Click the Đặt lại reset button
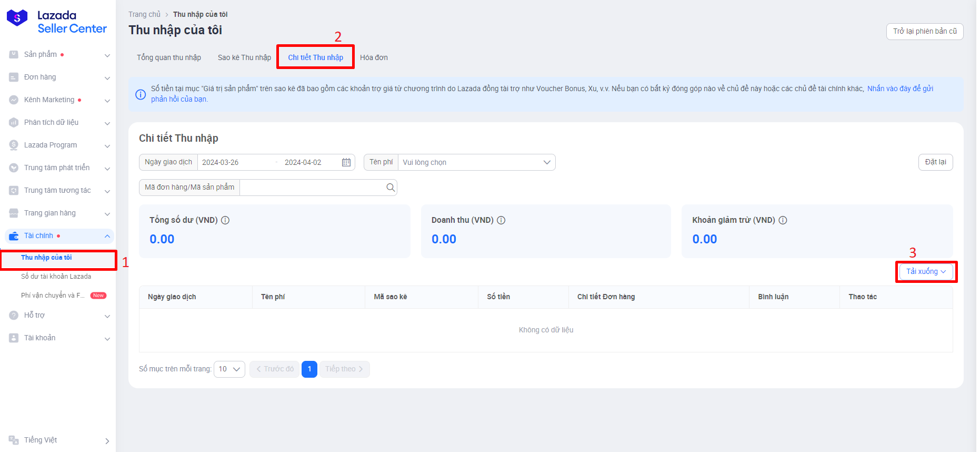980x452 pixels. (935, 162)
